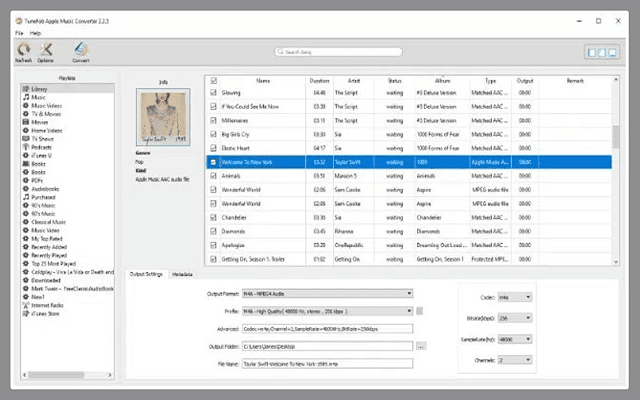Viewport: 640px width, 400px height.
Task: Uncheck the Welcome To New York track
Action: click(213, 161)
